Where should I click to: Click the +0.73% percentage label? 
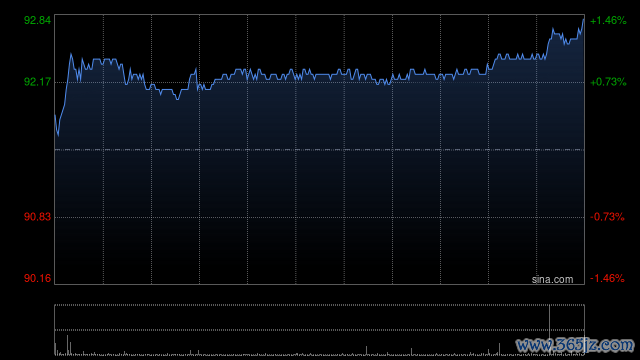point(608,82)
